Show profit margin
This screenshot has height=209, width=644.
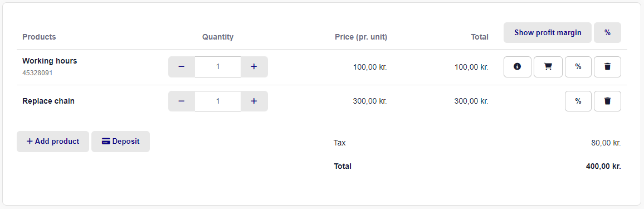point(548,32)
